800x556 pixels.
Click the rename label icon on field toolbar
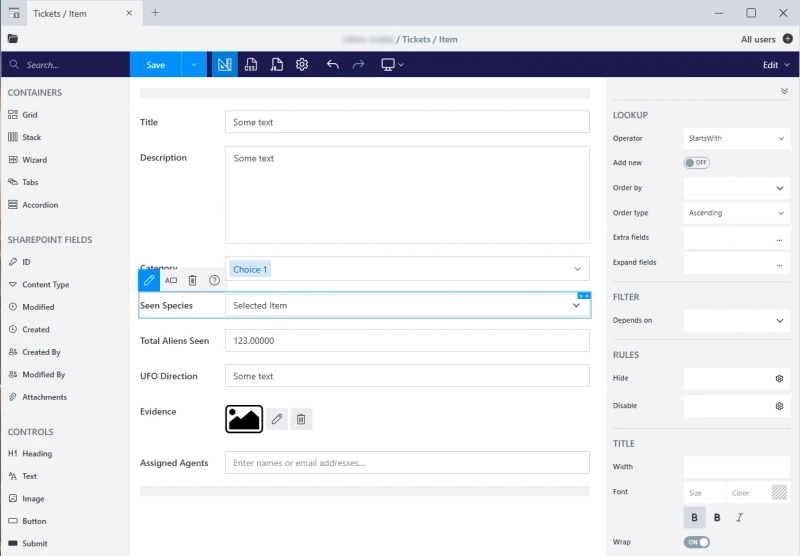pyautogui.click(x=171, y=280)
